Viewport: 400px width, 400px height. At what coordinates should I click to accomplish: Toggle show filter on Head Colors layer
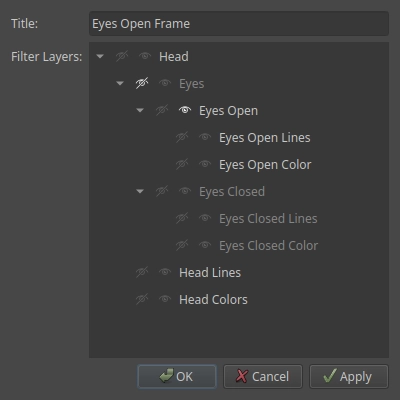165,299
